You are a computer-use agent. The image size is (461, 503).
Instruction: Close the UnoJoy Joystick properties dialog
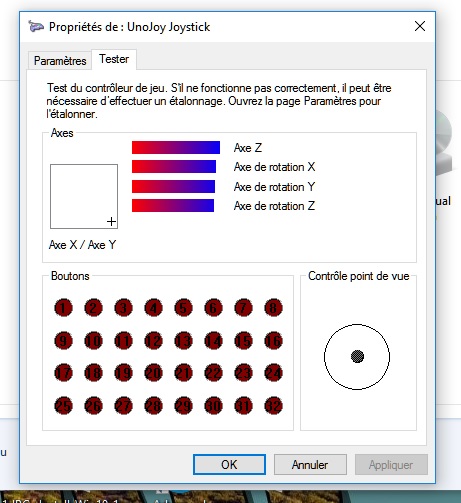tap(420, 26)
